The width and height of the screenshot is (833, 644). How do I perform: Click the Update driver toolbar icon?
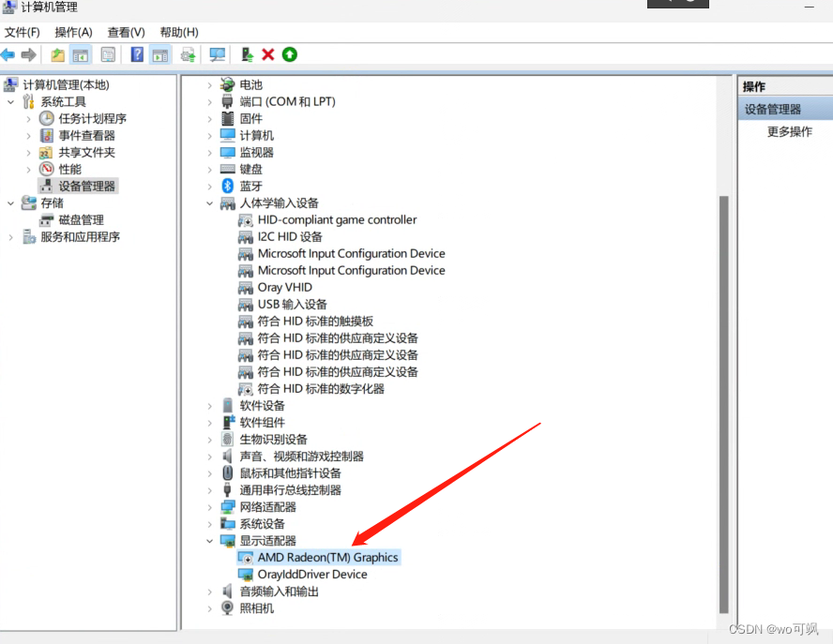click(x=188, y=54)
